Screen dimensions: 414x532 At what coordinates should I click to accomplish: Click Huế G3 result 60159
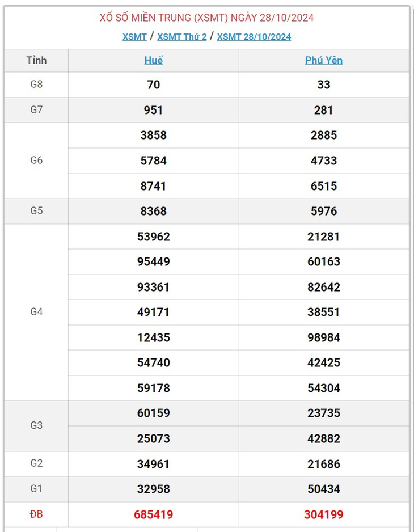click(x=153, y=413)
